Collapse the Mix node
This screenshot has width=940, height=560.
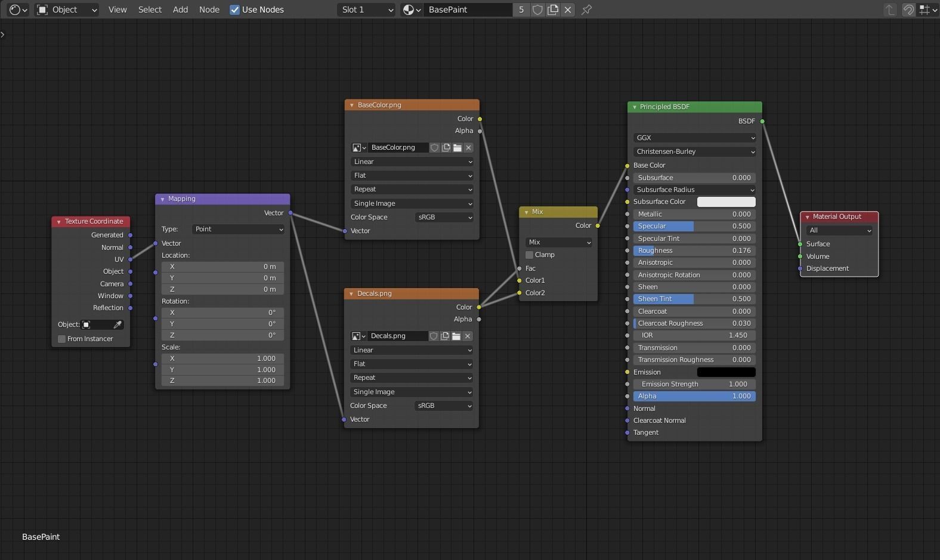coord(526,212)
